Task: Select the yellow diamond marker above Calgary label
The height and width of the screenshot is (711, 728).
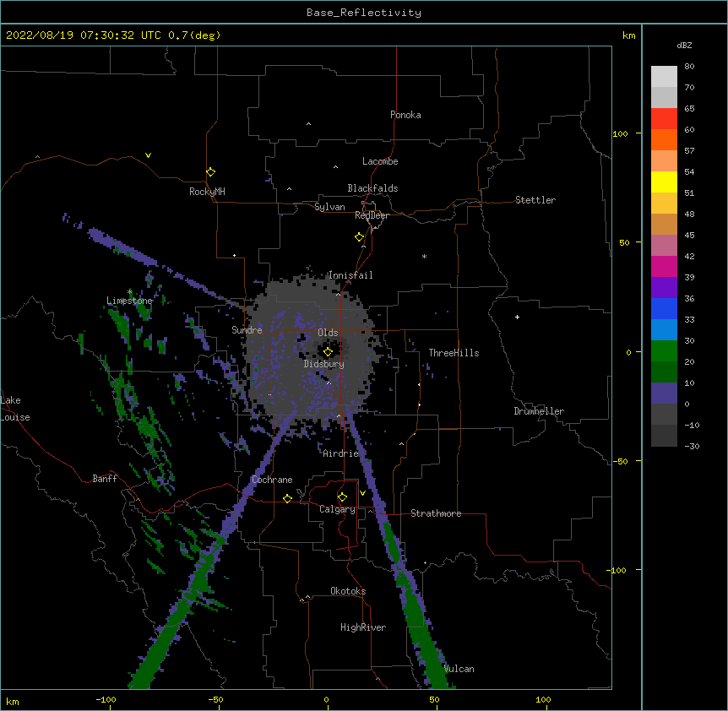Action: pyautogui.click(x=342, y=497)
